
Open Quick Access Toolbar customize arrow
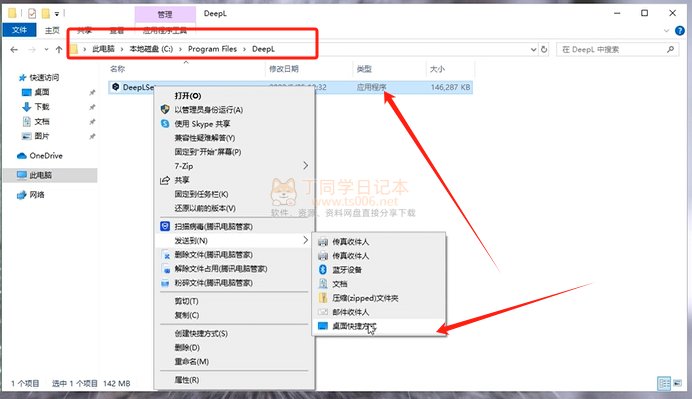[x=57, y=14]
